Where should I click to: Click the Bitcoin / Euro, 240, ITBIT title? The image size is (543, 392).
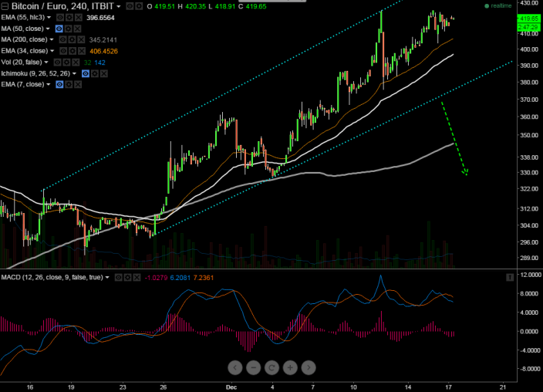[x=62, y=6]
